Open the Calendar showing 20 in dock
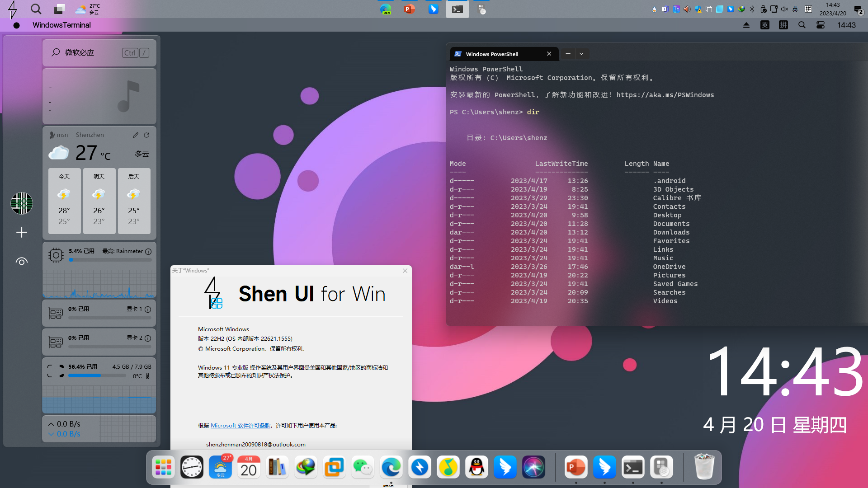Screen dimensions: 868x488 point(249,467)
